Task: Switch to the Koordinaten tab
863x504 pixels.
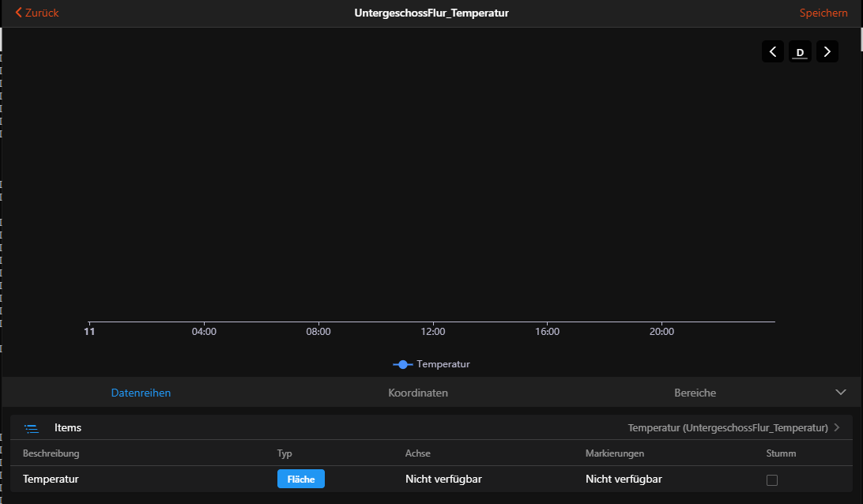Action: [417, 392]
